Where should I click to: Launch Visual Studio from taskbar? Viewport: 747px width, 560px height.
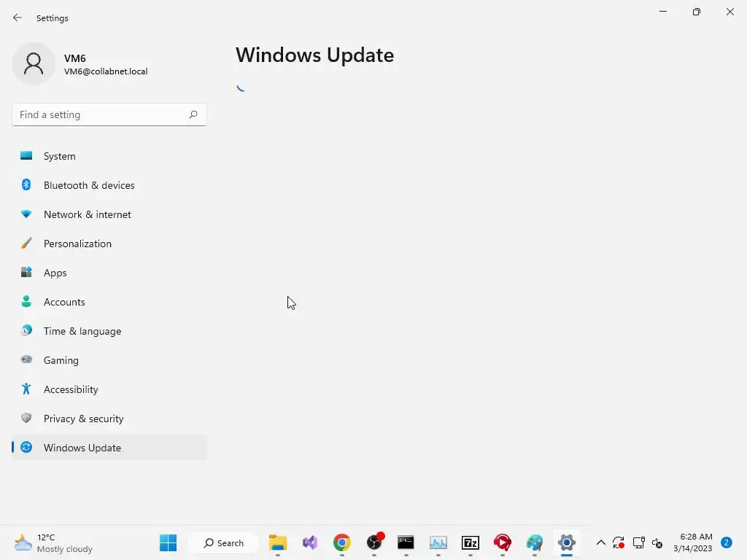click(309, 542)
